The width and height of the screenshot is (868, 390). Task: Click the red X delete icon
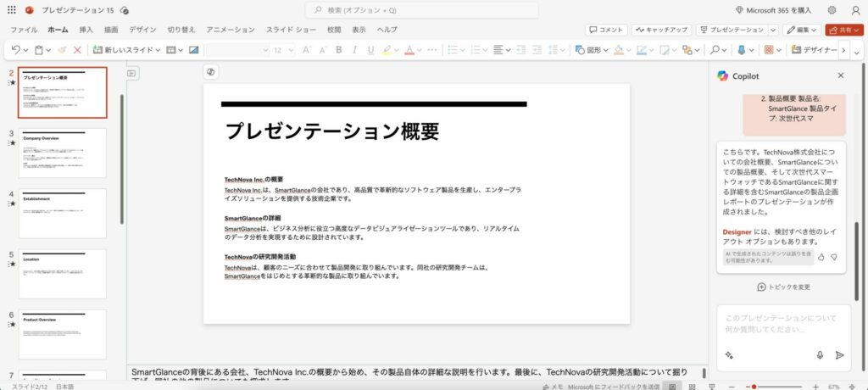point(77,50)
